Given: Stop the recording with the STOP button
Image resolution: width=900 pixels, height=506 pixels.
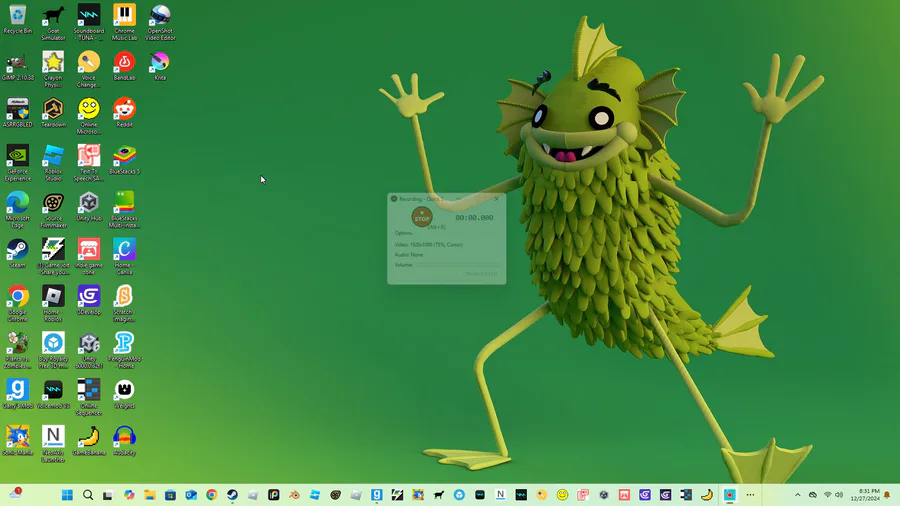Looking at the screenshot, I should pos(422,217).
